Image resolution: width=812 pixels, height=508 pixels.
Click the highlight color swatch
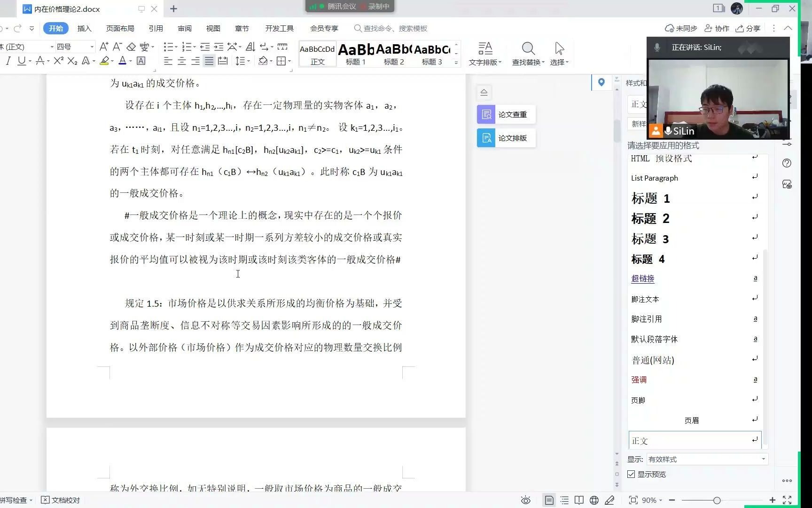[x=104, y=61]
